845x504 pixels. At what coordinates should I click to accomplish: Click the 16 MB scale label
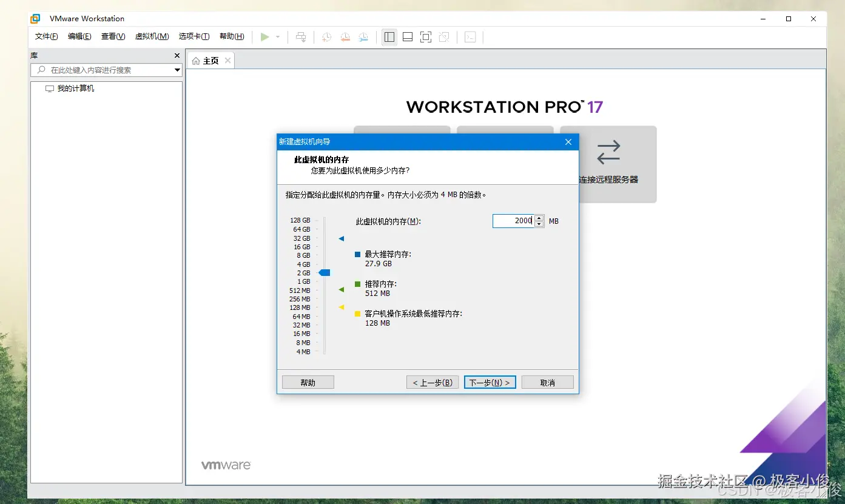coord(301,334)
